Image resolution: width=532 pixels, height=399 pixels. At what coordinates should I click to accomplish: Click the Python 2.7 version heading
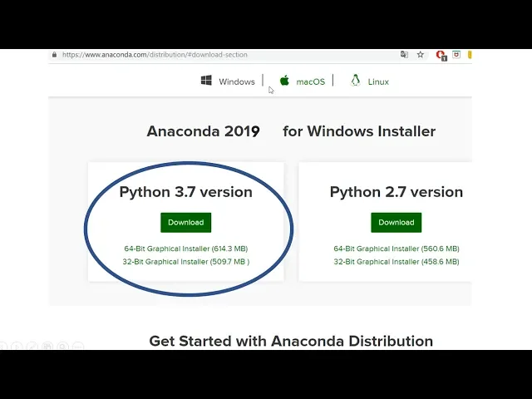(x=397, y=192)
